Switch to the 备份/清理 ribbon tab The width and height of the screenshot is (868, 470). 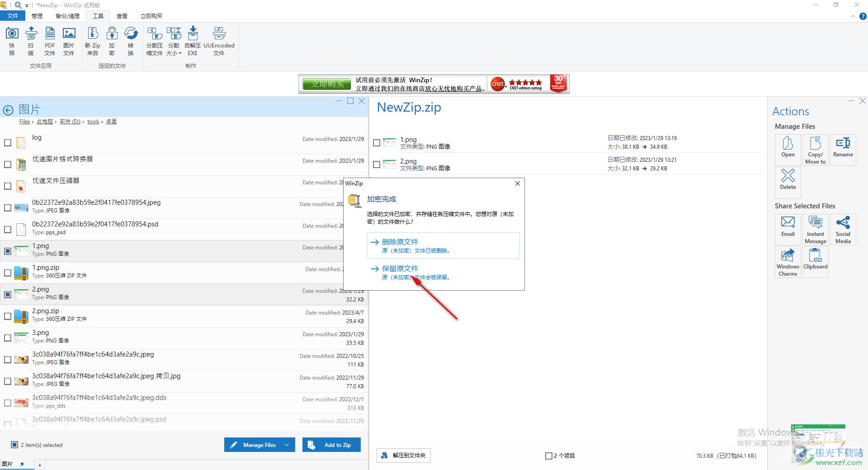point(67,16)
